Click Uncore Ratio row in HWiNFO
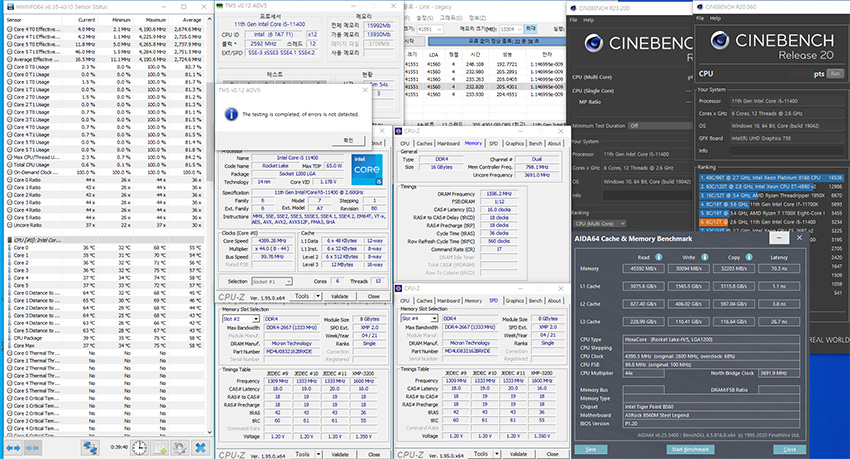 pos(105,225)
